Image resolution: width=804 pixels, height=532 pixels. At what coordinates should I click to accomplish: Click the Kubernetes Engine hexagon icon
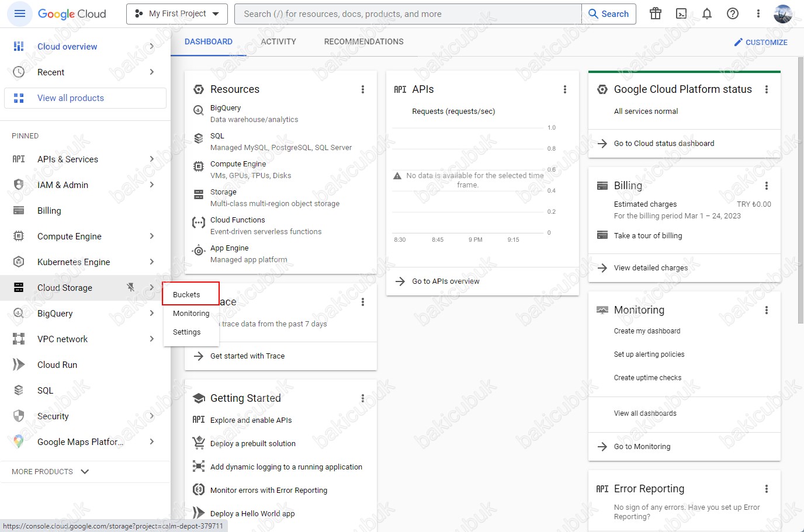tap(19, 262)
